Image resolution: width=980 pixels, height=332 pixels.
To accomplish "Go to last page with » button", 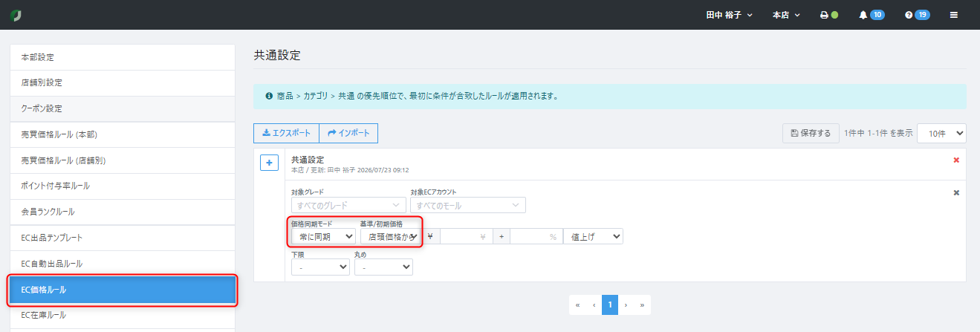I will [x=642, y=305].
